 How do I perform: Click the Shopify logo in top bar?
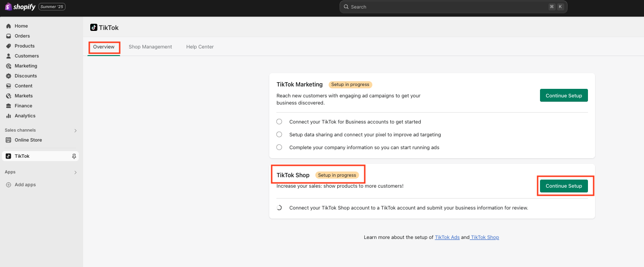tap(20, 7)
